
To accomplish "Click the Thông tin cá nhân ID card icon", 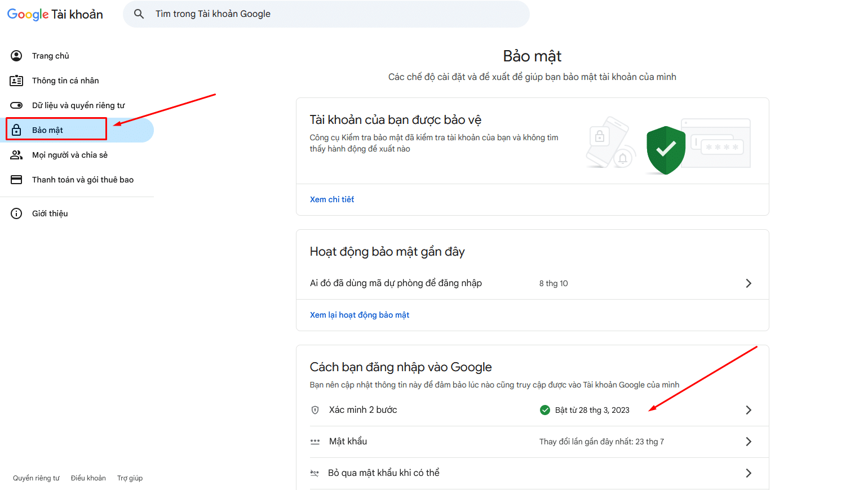I will pyautogui.click(x=16, y=81).
